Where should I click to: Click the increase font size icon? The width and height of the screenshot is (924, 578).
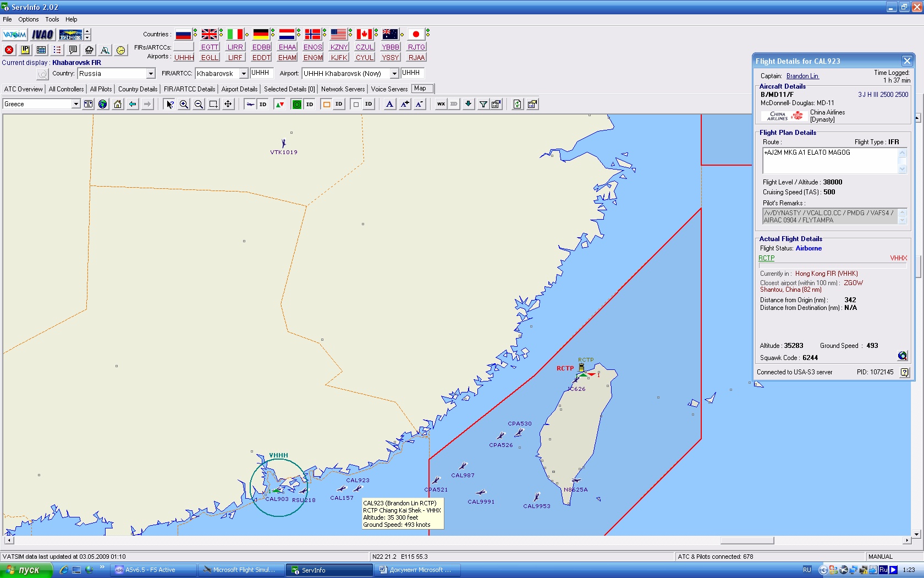click(x=405, y=104)
